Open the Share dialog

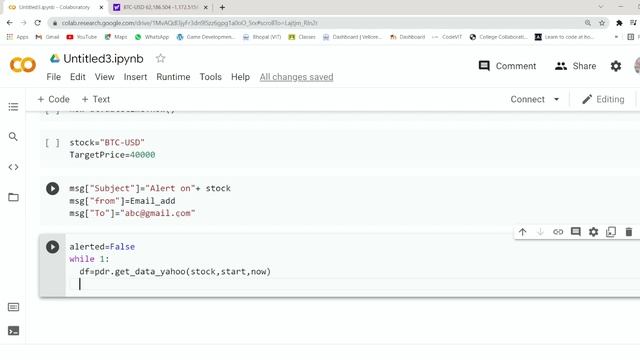tap(576, 66)
